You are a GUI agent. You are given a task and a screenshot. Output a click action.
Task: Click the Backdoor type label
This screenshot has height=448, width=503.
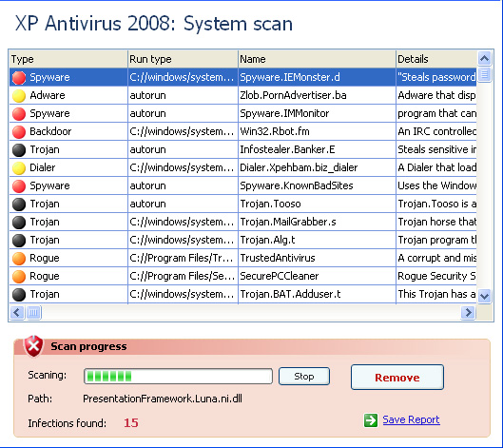pyautogui.click(x=50, y=131)
